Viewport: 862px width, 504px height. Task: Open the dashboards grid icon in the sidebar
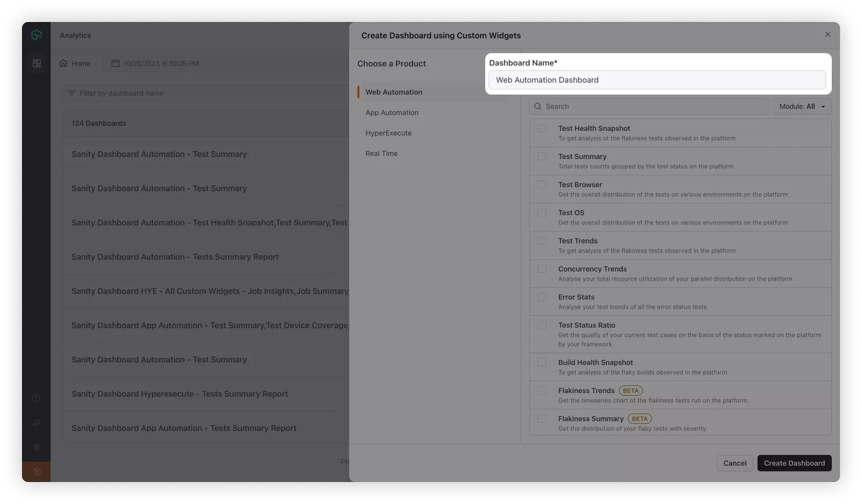point(37,63)
